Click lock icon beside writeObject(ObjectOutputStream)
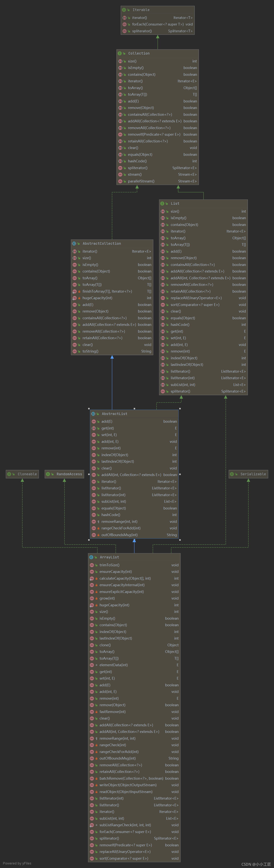The height and width of the screenshot is (868, 274). [96, 785]
